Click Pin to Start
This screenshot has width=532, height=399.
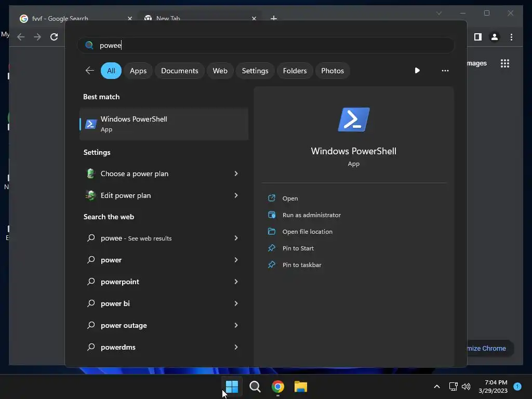point(298,248)
